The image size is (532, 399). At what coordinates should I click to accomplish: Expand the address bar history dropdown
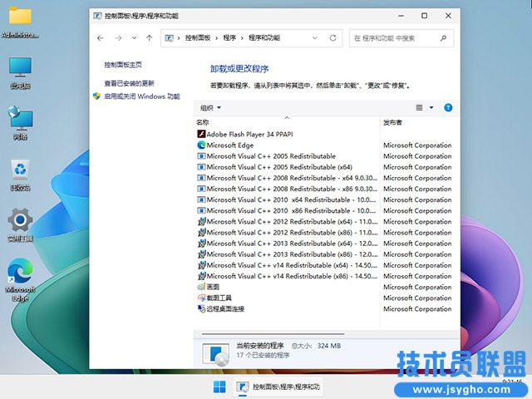[x=315, y=38]
